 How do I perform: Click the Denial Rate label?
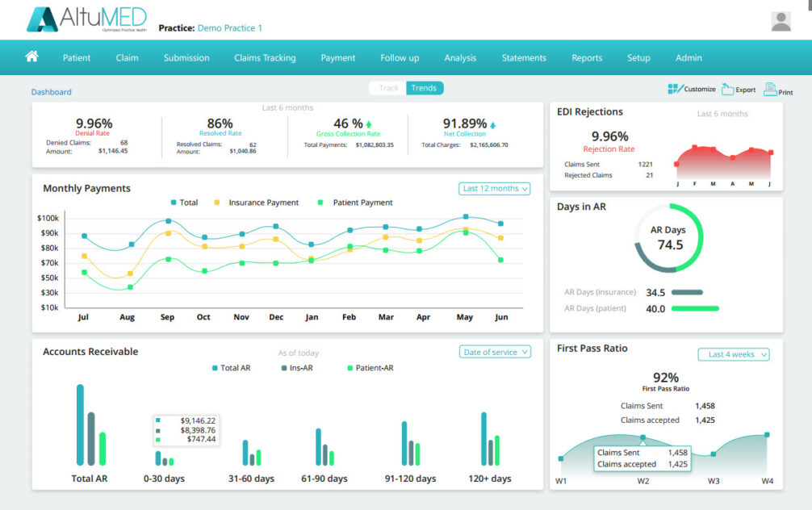click(x=92, y=133)
